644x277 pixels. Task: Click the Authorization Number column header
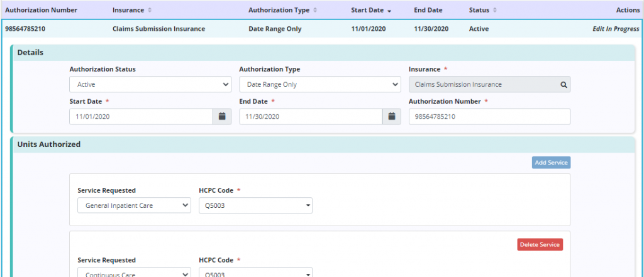(x=41, y=11)
